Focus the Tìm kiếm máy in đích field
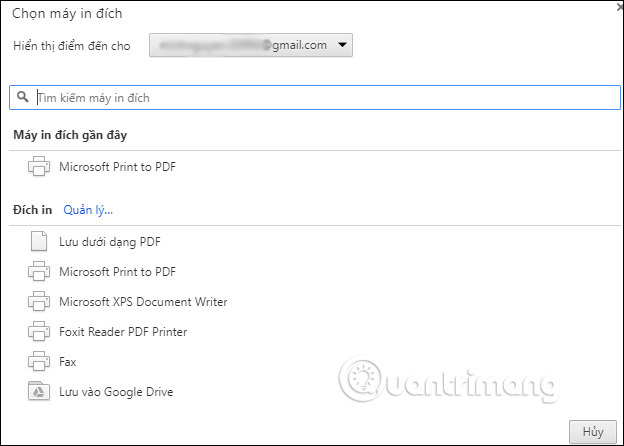 pyautogui.click(x=320, y=98)
